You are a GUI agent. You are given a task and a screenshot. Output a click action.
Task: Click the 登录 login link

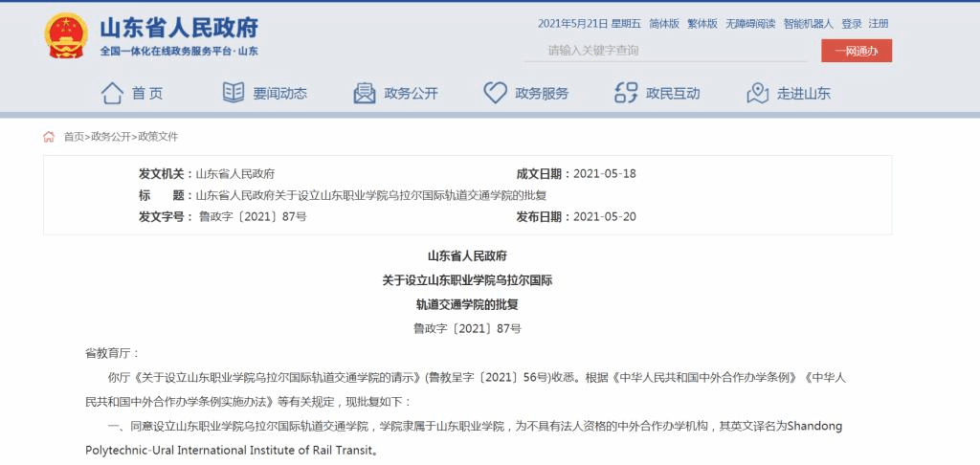pos(852,24)
